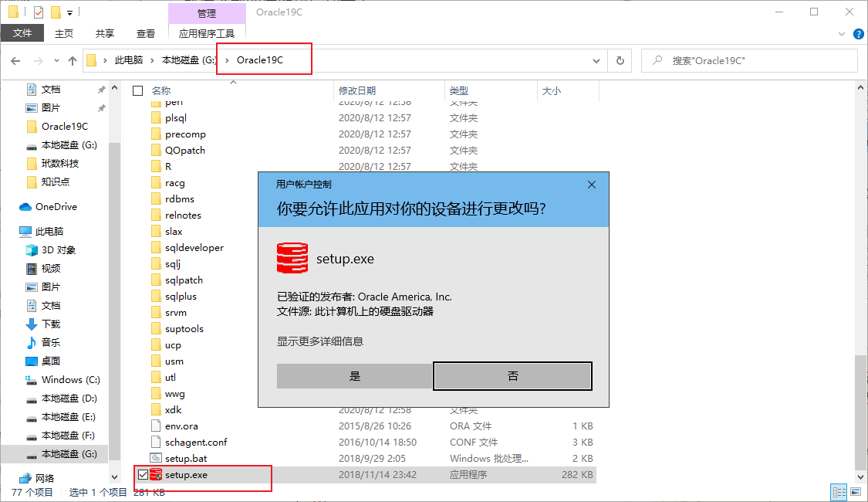Switch to the 共享 ribbon tab
The height and width of the screenshot is (502, 868).
point(105,33)
